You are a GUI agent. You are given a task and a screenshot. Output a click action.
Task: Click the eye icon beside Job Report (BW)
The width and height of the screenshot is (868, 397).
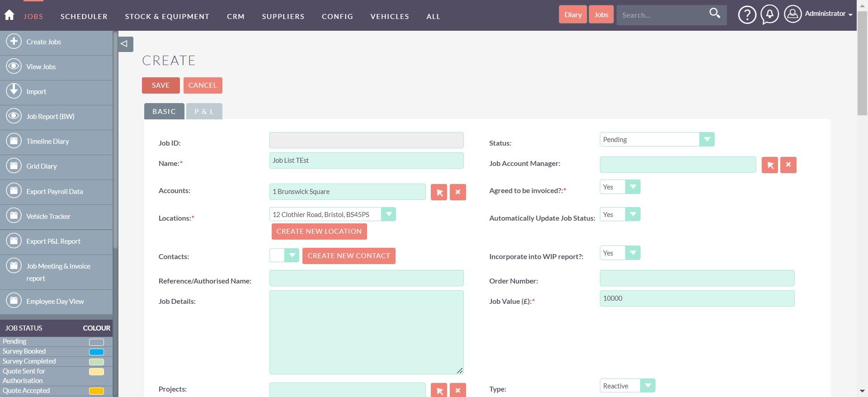(x=14, y=116)
